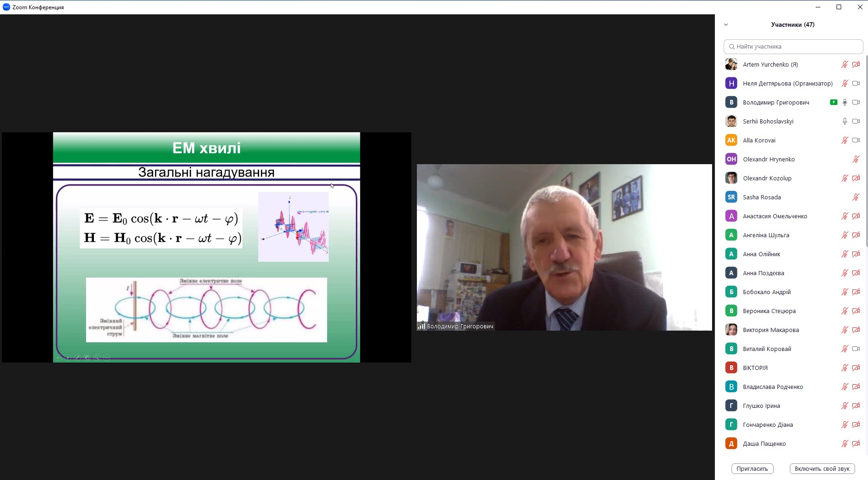Image resolution: width=868 pixels, height=480 pixels.
Task: Click the Включить свой звук button
Action: [822, 468]
